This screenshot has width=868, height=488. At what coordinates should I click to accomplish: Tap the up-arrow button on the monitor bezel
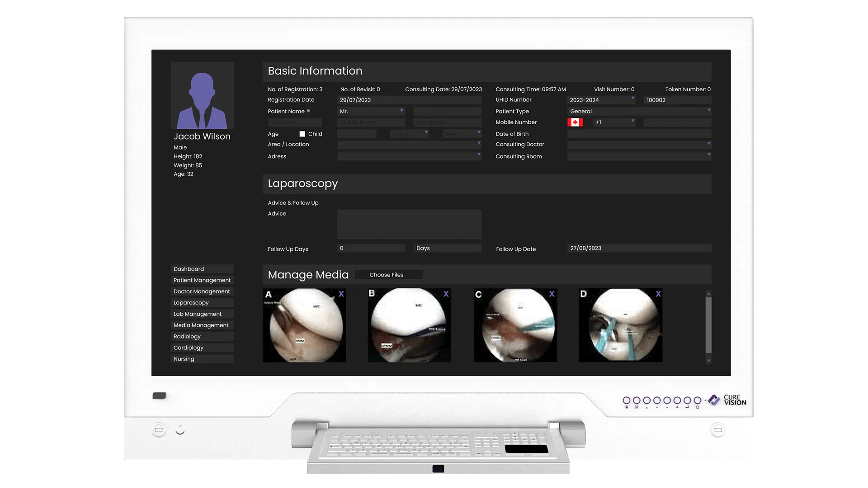(x=647, y=400)
